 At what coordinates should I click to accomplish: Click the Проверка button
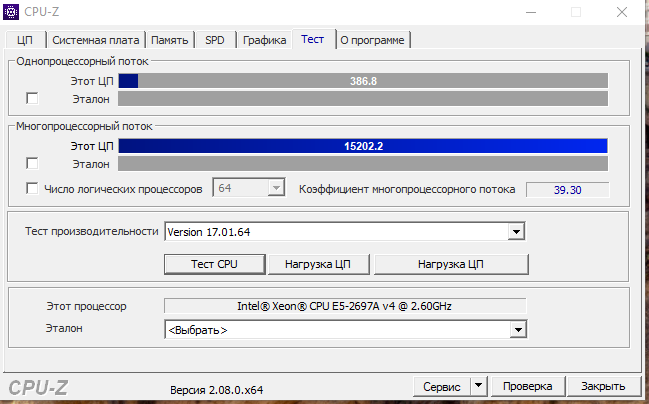[x=528, y=386]
